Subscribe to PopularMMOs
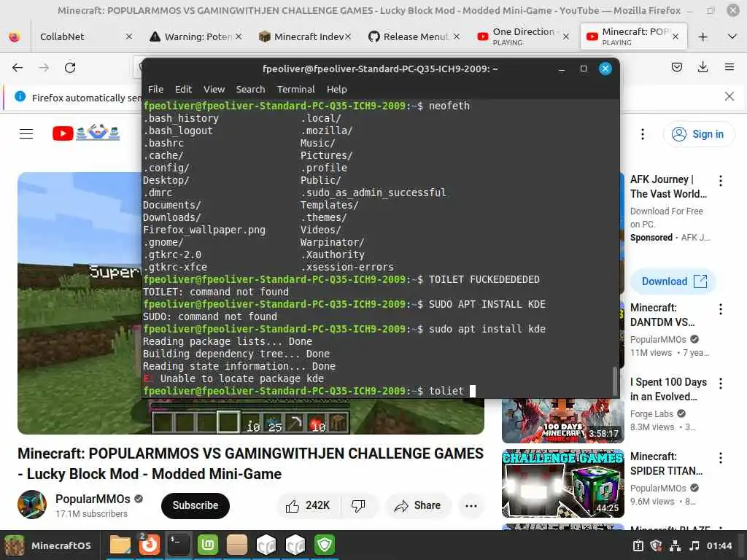The width and height of the screenshot is (747, 560). 196,505
